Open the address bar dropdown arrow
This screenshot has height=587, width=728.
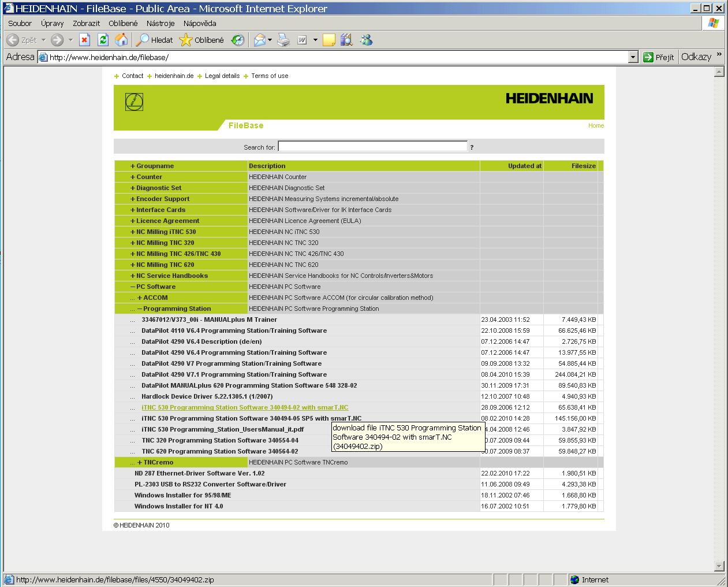[633, 57]
